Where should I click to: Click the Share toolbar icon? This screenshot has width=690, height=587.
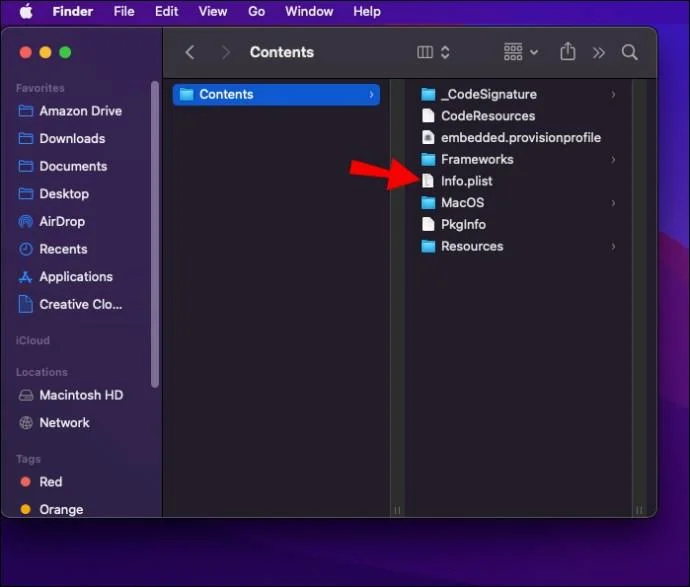click(x=568, y=51)
